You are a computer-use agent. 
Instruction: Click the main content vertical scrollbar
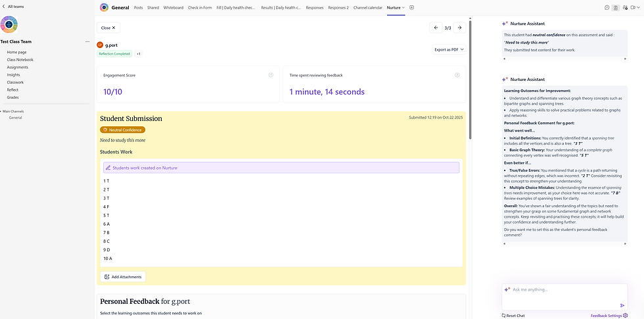tap(471, 78)
